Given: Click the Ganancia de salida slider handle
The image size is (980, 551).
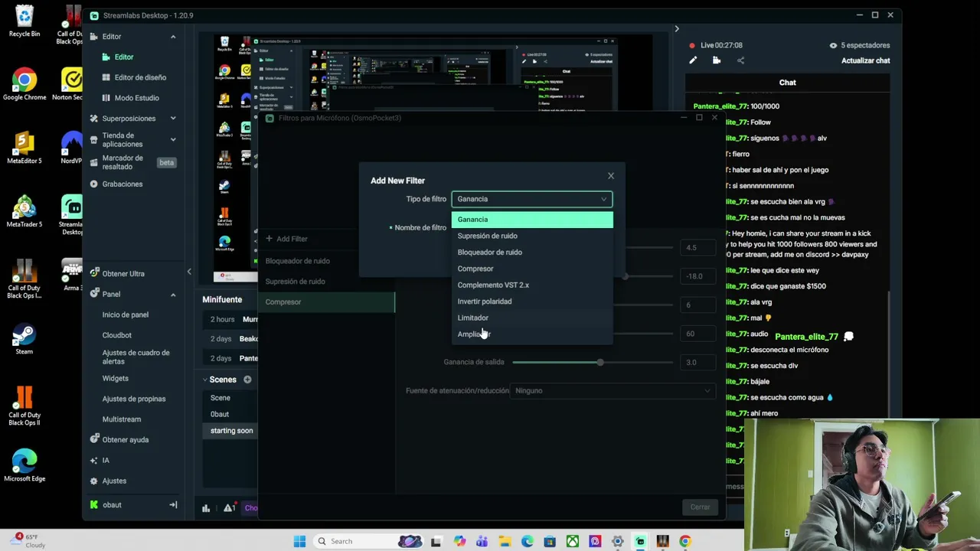Looking at the screenshot, I should (599, 362).
